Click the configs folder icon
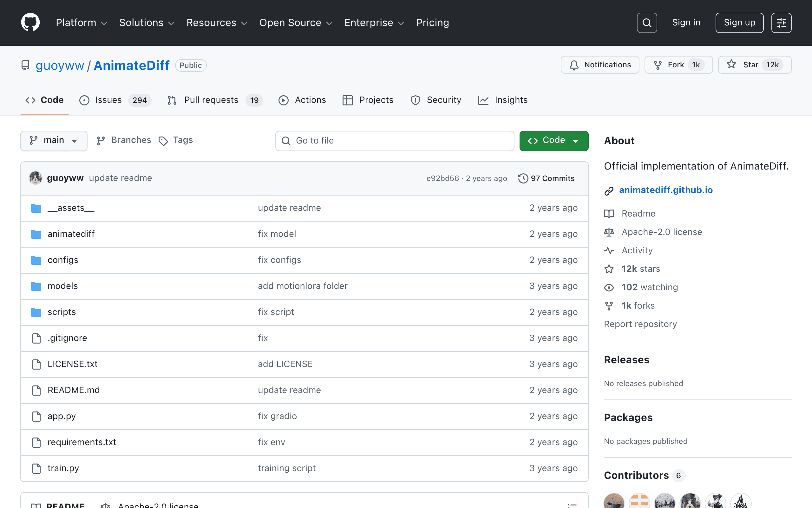The width and height of the screenshot is (812, 508). pos(36,260)
